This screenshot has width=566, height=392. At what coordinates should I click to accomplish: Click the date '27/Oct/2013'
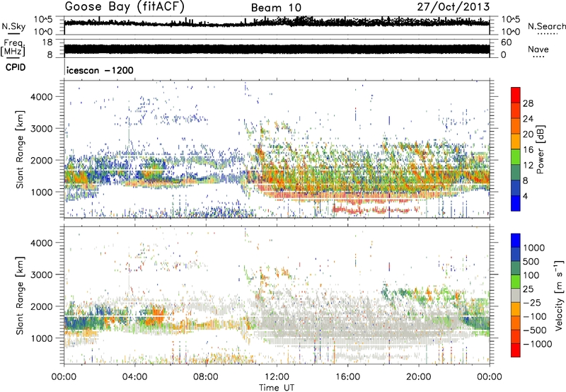tap(454, 7)
